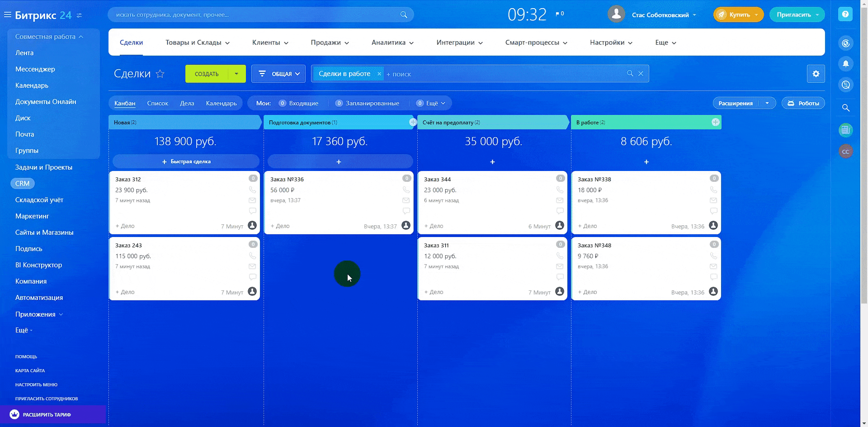Open the СОЗДАТЬ button dropdown arrow
Viewport: 868px width, 427px height.
pos(236,74)
